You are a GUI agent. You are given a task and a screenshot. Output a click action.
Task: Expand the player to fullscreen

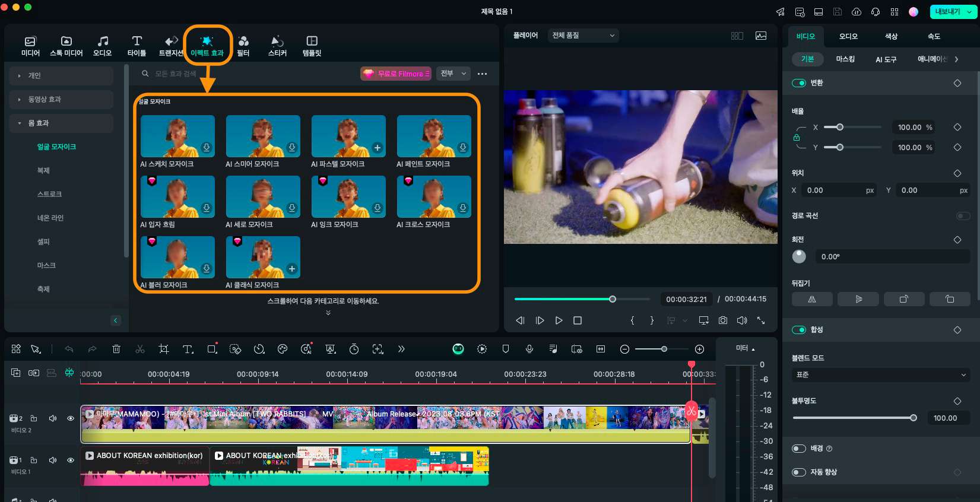[761, 320]
